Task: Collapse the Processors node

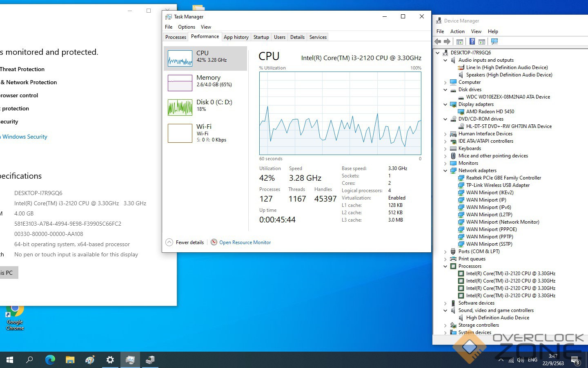Action: click(445, 266)
